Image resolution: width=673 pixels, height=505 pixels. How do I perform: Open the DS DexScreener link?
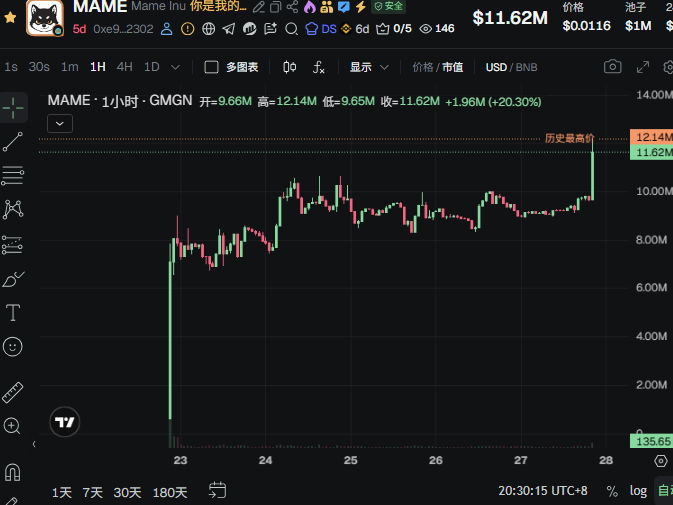321,29
